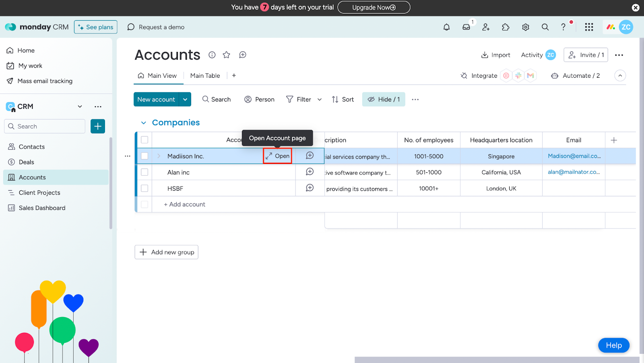Click Upgrade Now in trial banner
Image resolution: width=644 pixels, height=363 pixels.
click(374, 7)
